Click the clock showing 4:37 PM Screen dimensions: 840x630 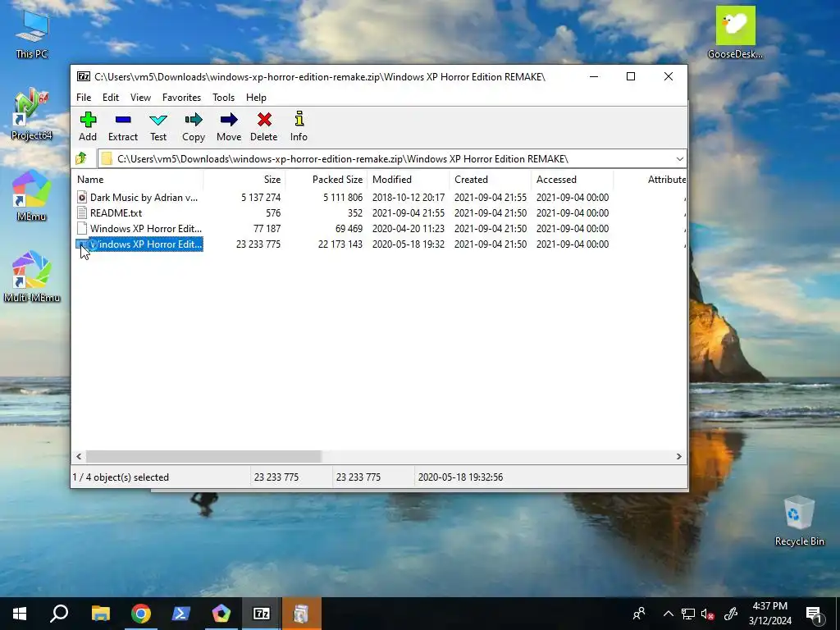point(769,606)
